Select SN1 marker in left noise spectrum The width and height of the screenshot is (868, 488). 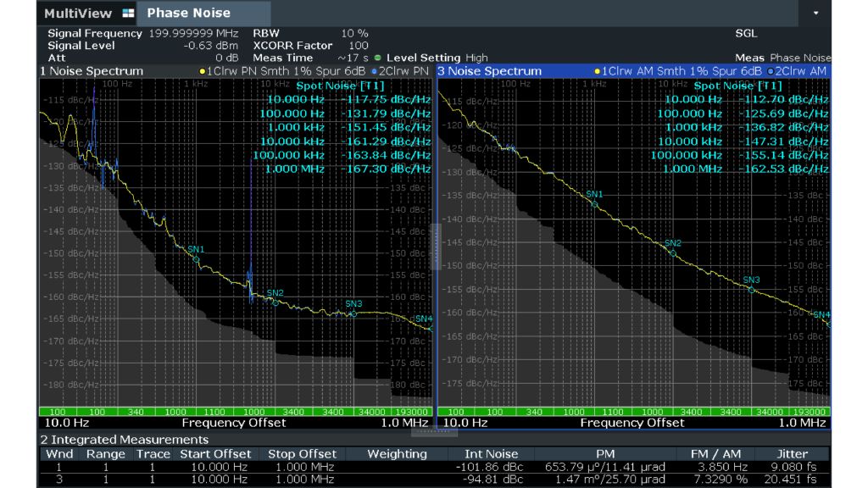point(196,259)
